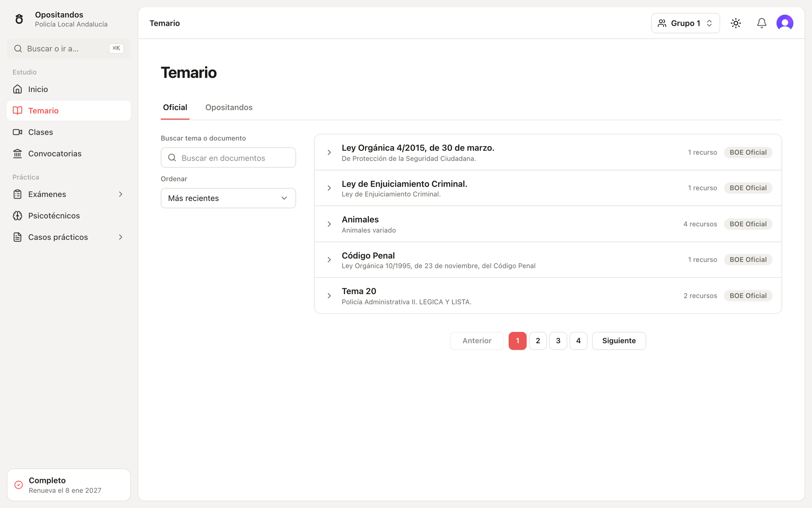Go to page 3

point(558,341)
